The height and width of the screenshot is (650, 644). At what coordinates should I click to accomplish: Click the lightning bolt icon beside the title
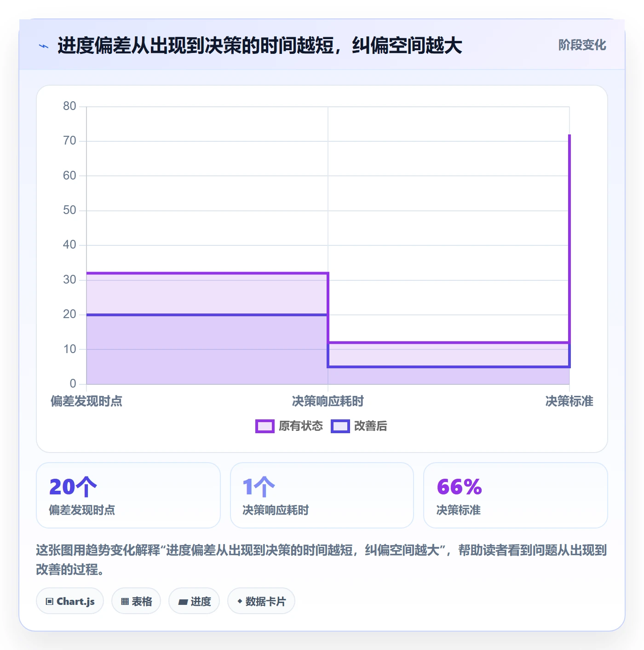44,46
